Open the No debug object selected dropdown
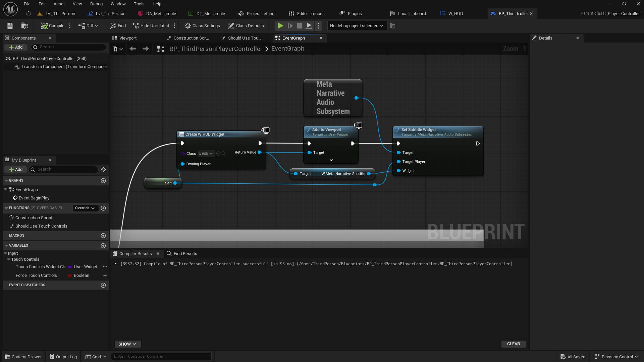Viewport: 644px width, 362px height. pyautogui.click(x=357, y=25)
